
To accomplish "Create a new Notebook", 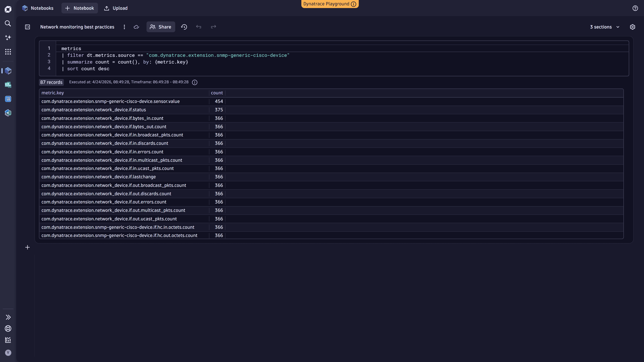I will point(79,8).
